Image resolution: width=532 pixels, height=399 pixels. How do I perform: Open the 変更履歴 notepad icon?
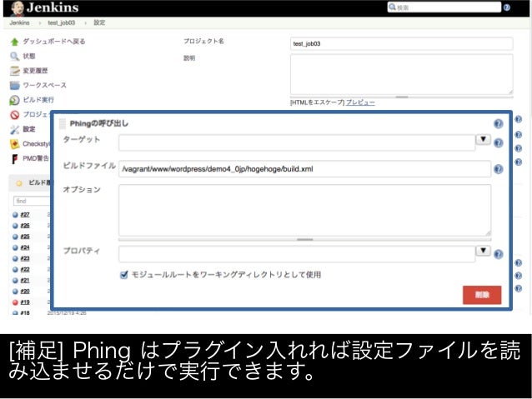14,71
